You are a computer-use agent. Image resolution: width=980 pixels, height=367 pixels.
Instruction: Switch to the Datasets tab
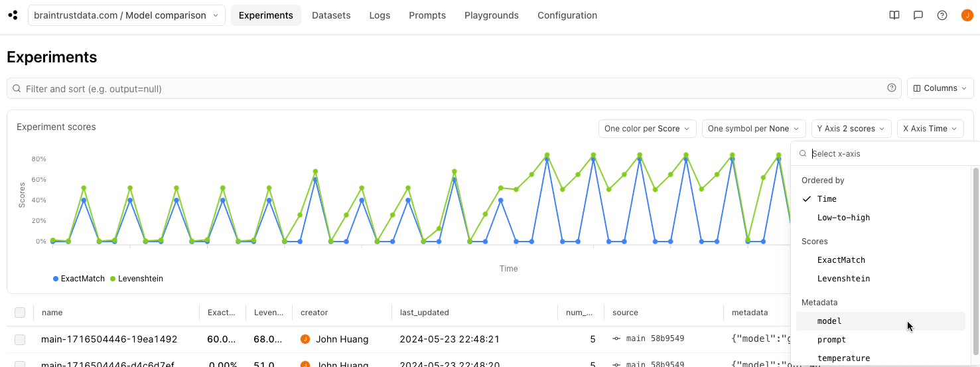click(x=331, y=15)
